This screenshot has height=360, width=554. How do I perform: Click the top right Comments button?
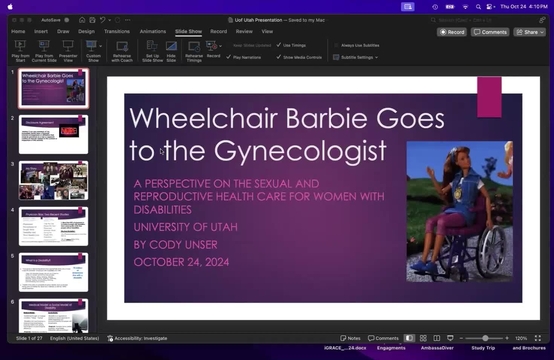[490, 32]
